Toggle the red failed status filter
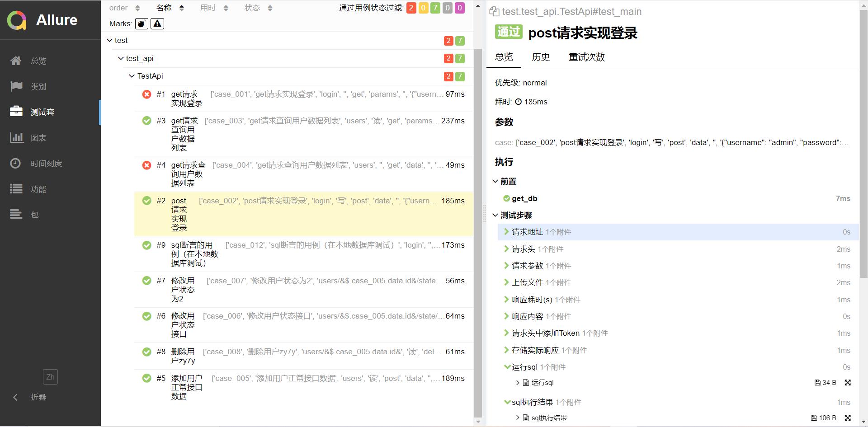 [411, 8]
